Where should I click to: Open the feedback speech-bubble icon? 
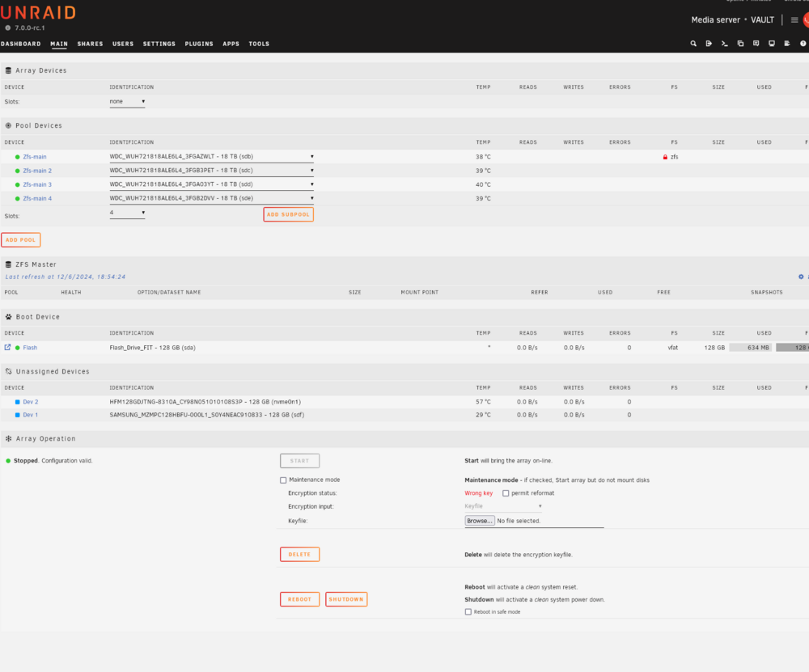[756, 44]
